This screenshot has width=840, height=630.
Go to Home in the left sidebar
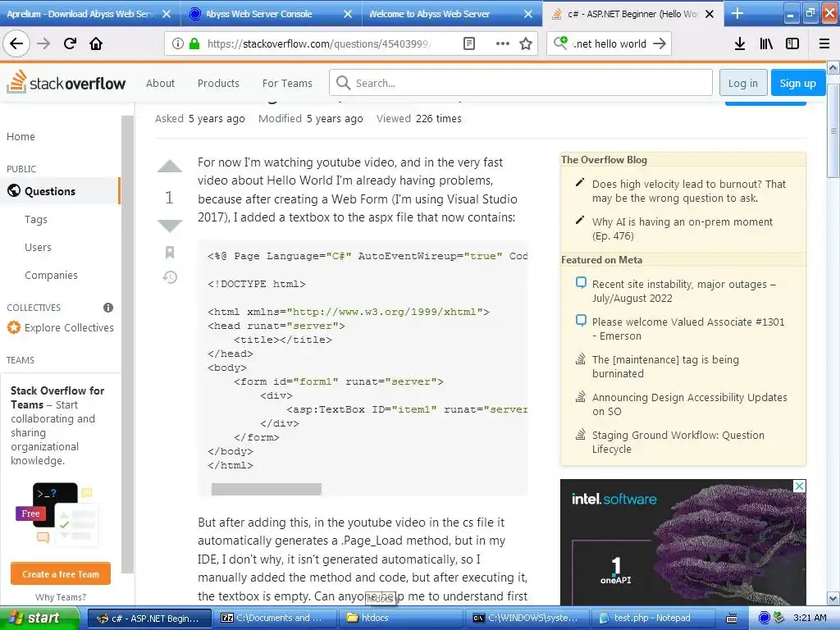[x=21, y=137]
